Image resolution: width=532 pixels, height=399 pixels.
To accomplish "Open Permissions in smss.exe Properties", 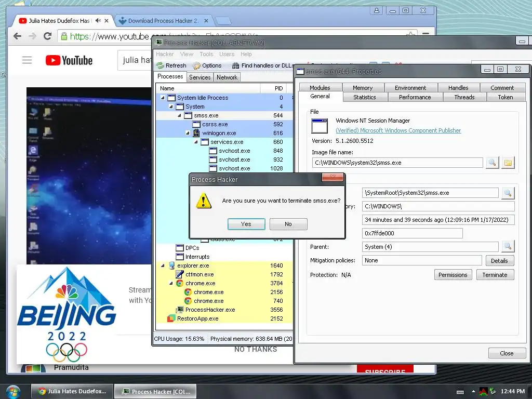I will coord(453,275).
